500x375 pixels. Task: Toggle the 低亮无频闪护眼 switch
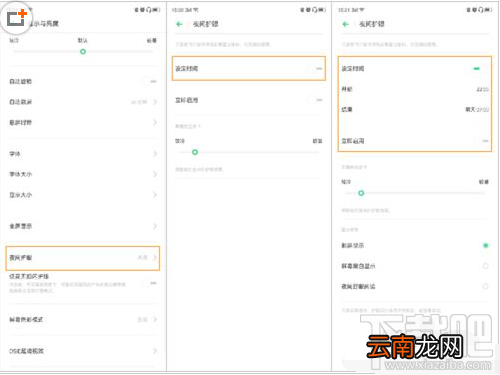pos(149,283)
